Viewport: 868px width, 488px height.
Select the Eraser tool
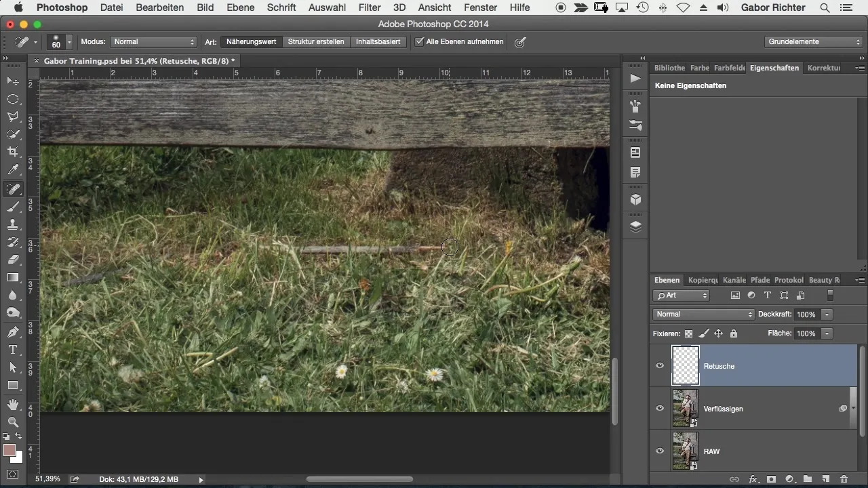pyautogui.click(x=13, y=260)
